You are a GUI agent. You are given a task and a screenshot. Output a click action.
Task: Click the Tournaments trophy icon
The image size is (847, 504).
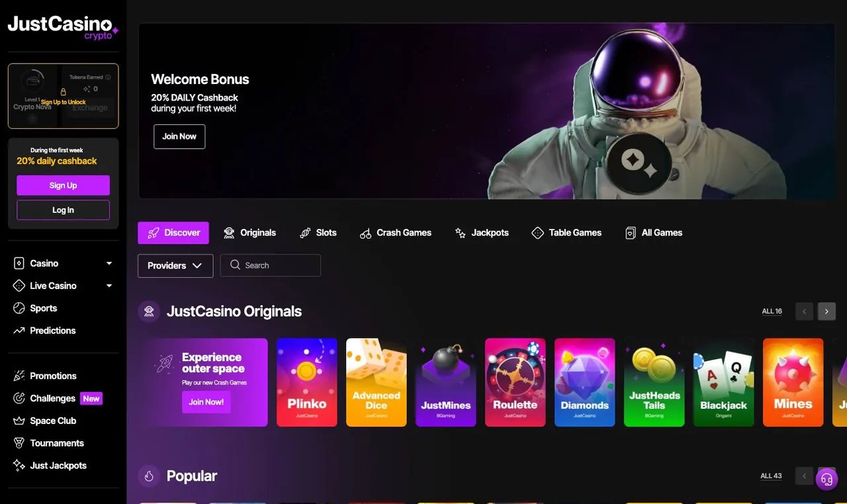click(x=19, y=443)
